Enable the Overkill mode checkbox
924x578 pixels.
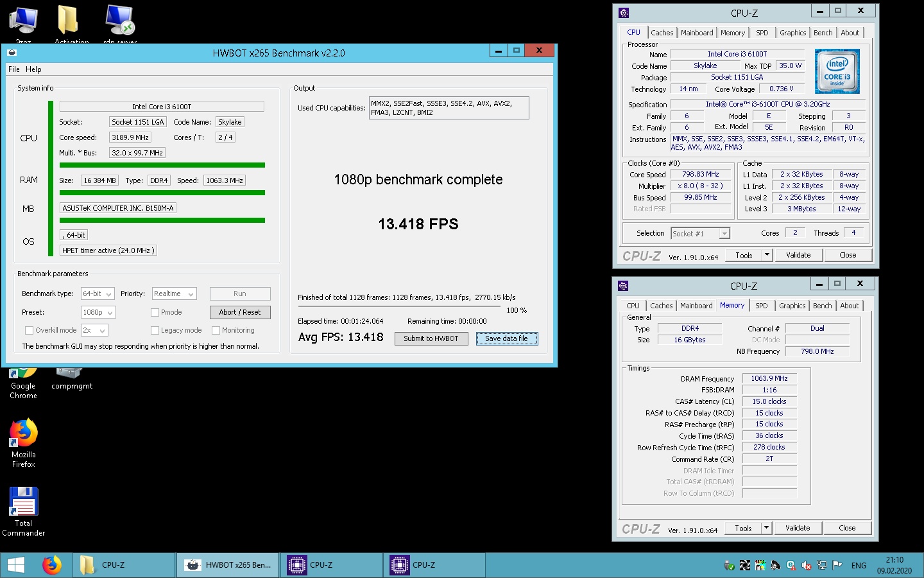[29, 330]
